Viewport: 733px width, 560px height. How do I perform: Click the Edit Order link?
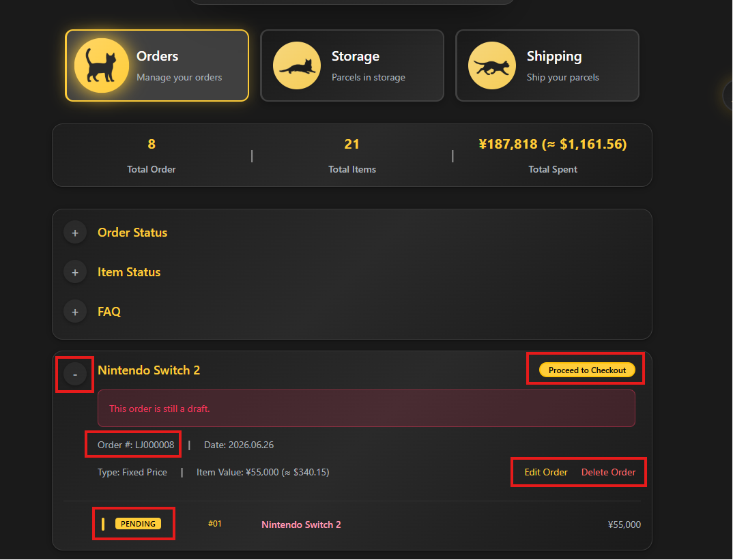pos(545,472)
